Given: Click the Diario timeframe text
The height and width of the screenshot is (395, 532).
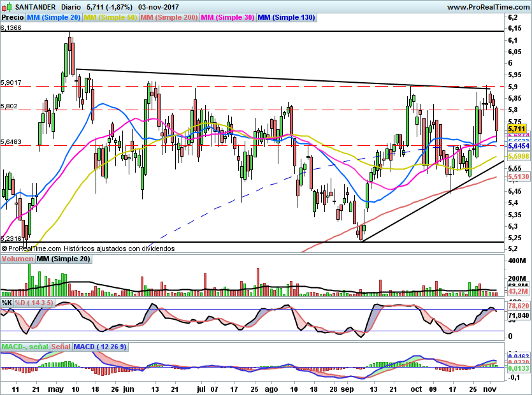Looking at the screenshot, I should click(71, 7).
